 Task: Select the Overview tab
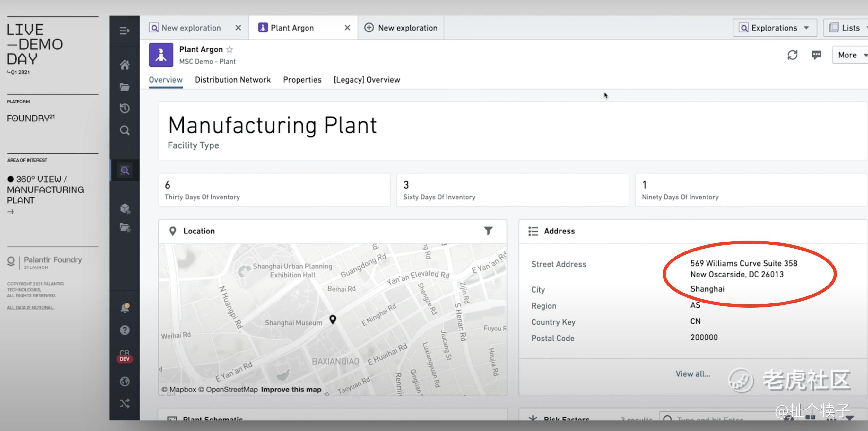(166, 80)
